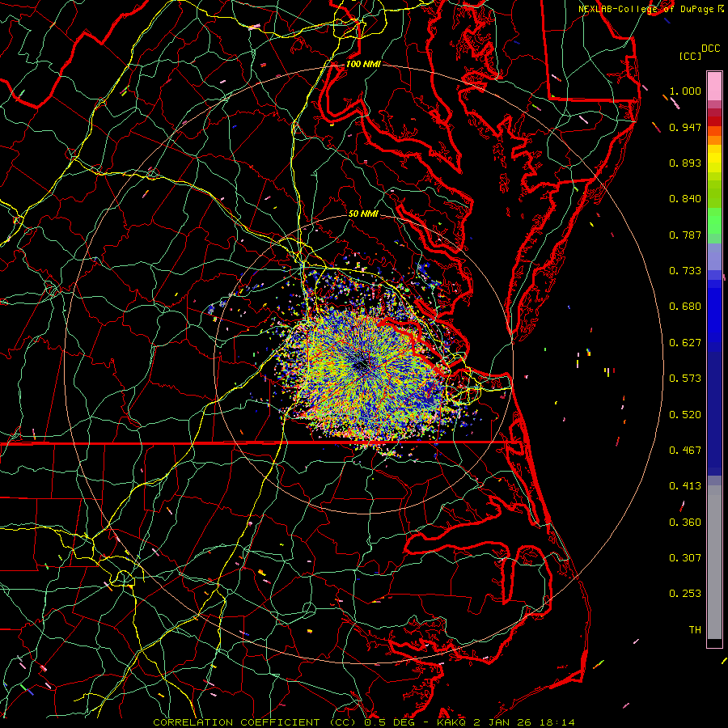
Task: Click the 18:14 timestamp in the bottom caption
Action: 558,722
